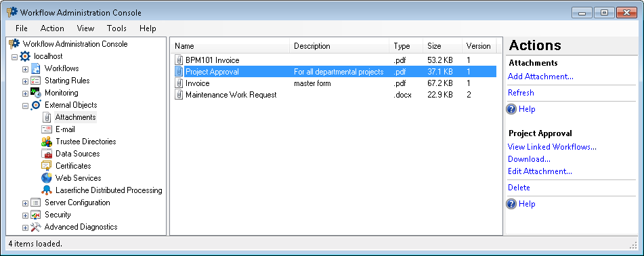644x256 pixels.
Task: Click the Laserfiche Distributed Processing icon
Action: pos(47,190)
